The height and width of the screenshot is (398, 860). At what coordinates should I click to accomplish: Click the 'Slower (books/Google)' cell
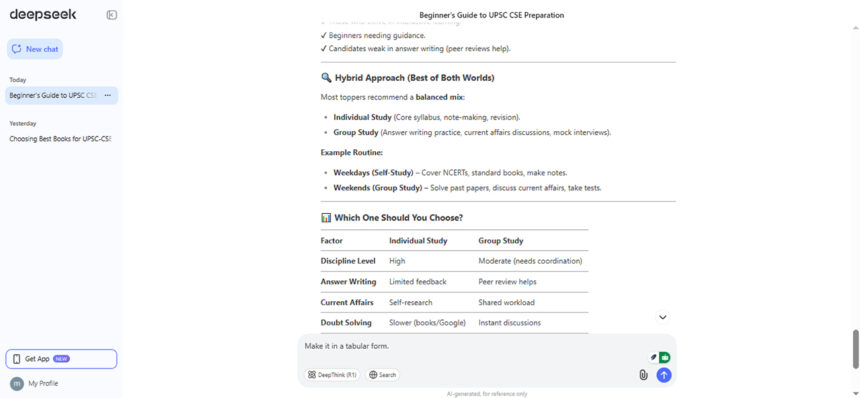pyautogui.click(x=427, y=323)
